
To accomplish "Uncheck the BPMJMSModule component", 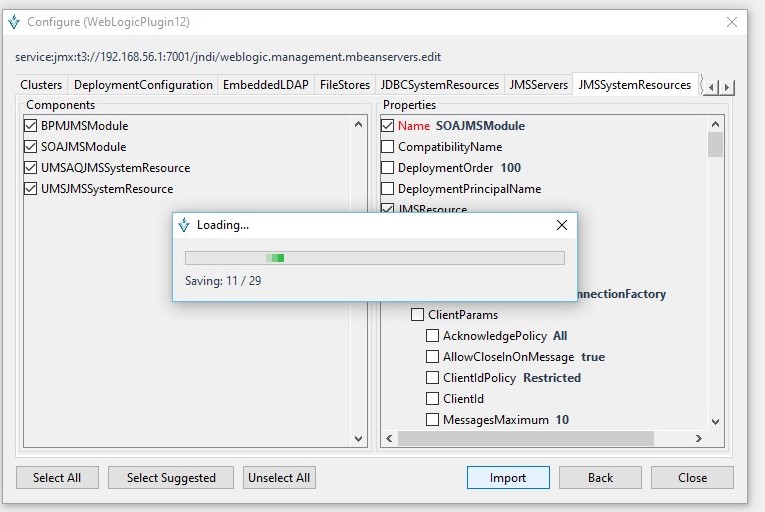I will coord(31,126).
